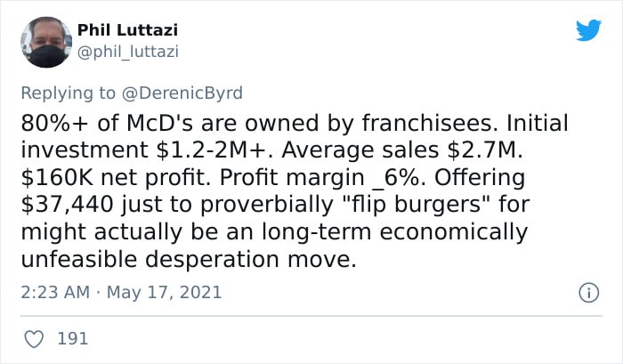Select the May 17, 2021 date
The width and height of the screenshot is (623, 364).
tap(164, 293)
